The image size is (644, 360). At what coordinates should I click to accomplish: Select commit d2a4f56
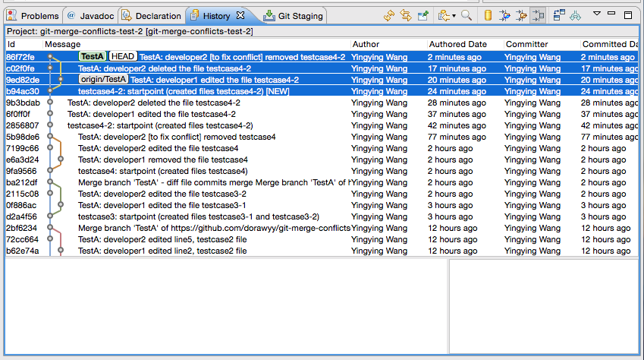322,216
